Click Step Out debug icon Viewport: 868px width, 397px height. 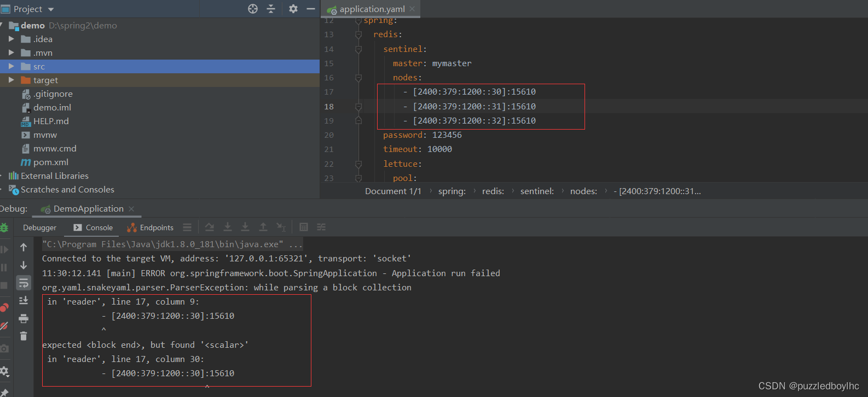[263, 227]
